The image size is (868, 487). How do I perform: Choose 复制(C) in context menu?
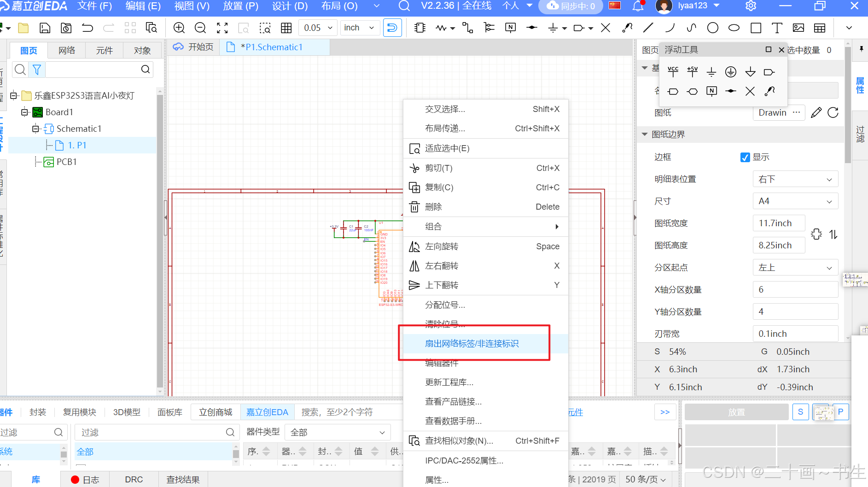(x=486, y=188)
